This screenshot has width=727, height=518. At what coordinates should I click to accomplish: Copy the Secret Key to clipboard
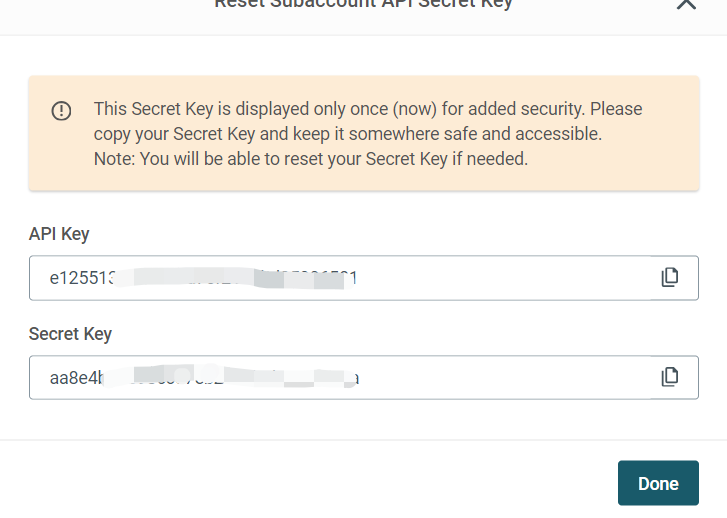point(670,377)
